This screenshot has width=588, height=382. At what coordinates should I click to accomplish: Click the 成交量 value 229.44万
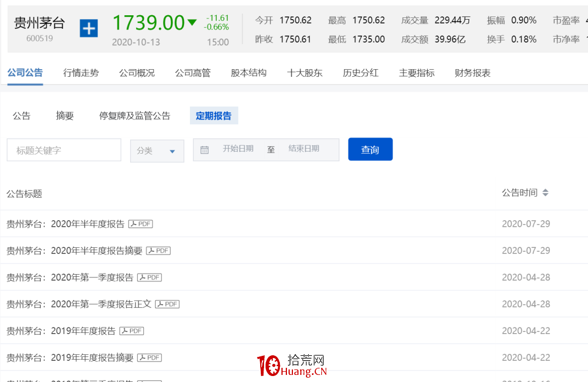[452, 20]
